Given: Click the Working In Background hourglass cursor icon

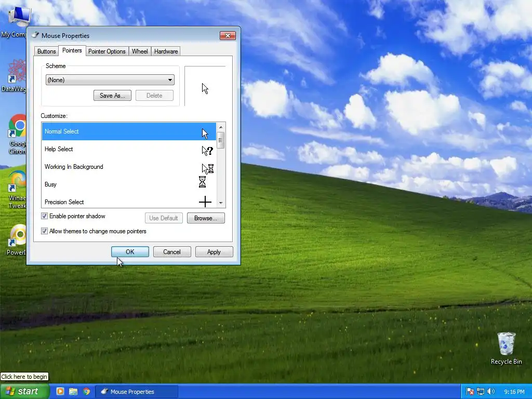Looking at the screenshot, I should [x=207, y=169].
